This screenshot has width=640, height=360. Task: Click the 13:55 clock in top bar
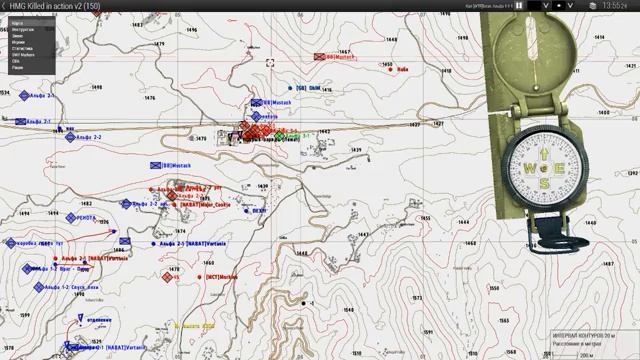point(614,6)
